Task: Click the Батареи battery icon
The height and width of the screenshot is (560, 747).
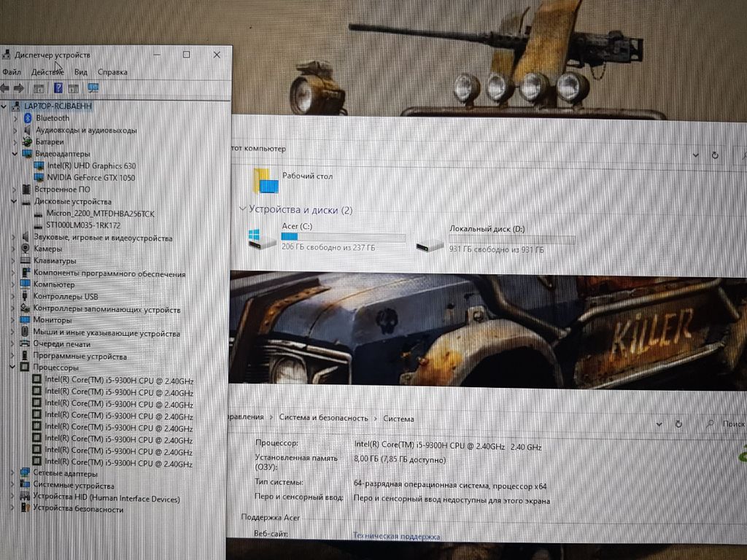Action: 27,141
